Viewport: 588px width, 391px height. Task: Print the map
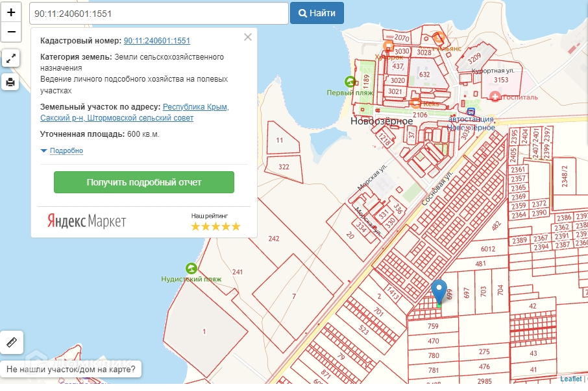click(11, 82)
